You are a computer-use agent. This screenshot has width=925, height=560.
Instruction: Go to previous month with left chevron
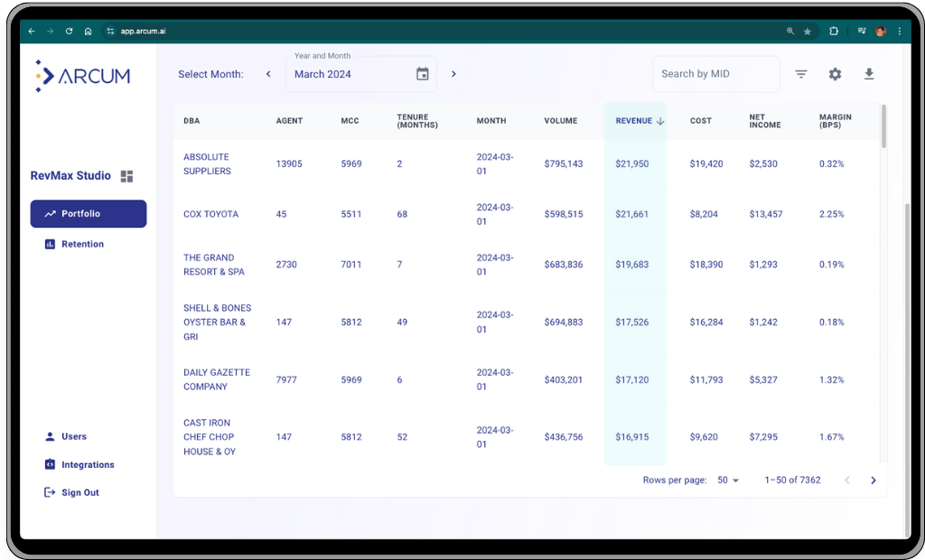tap(268, 74)
